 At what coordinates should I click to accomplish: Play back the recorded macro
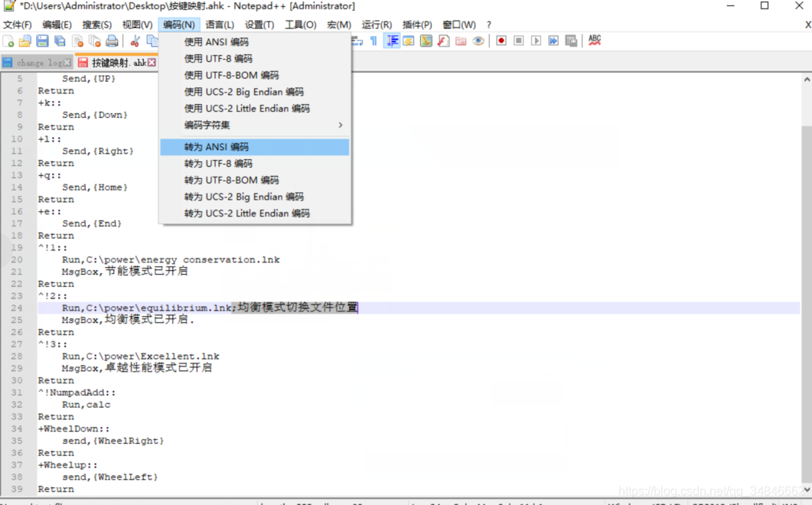[x=536, y=41]
